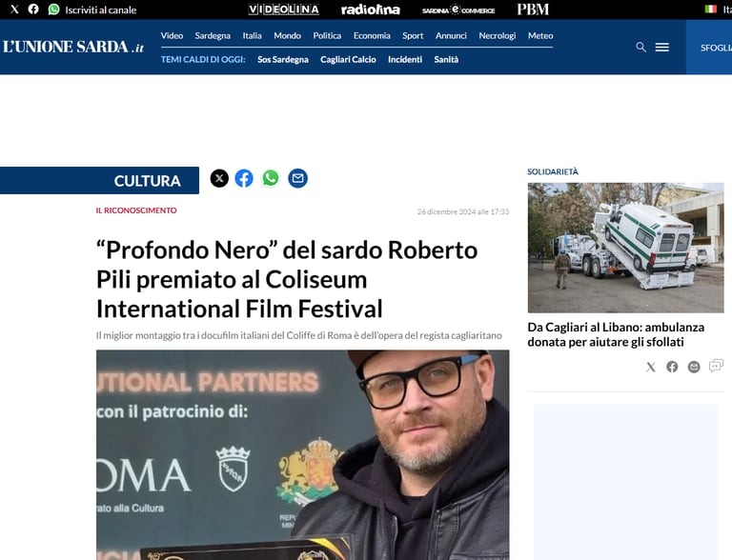Image resolution: width=732 pixels, height=560 pixels.
Task: Open the site search magnifier
Action: point(640,47)
